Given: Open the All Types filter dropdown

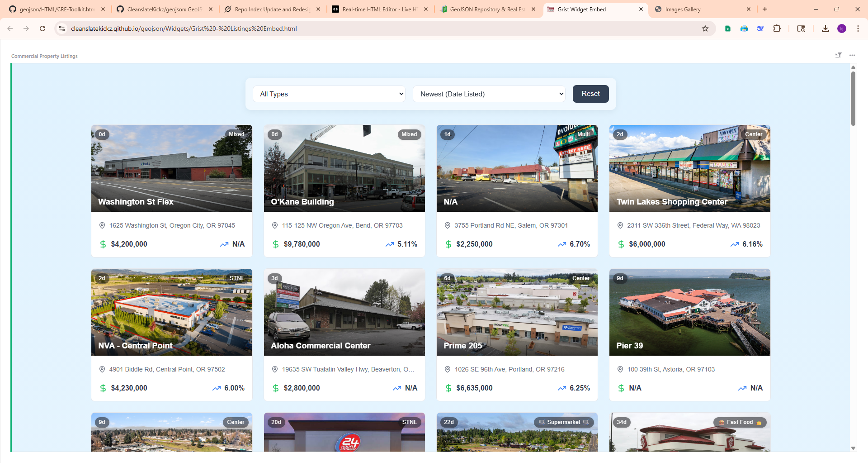Looking at the screenshot, I should point(329,94).
